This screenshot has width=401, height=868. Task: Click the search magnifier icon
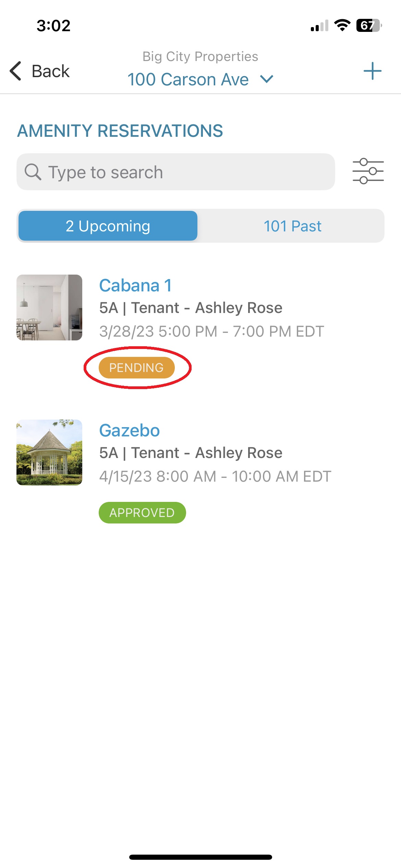point(33,172)
